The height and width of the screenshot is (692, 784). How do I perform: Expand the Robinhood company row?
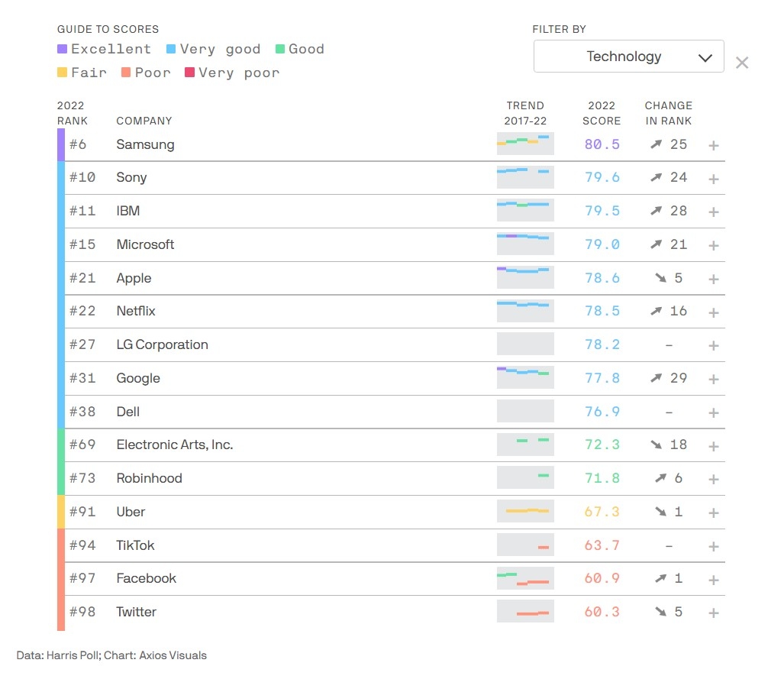point(713,478)
